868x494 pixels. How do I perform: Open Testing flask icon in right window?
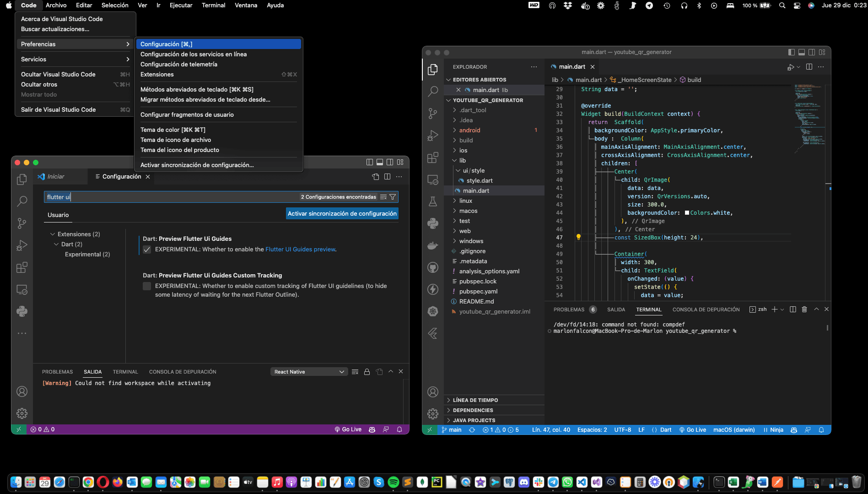click(x=432, y=201)
